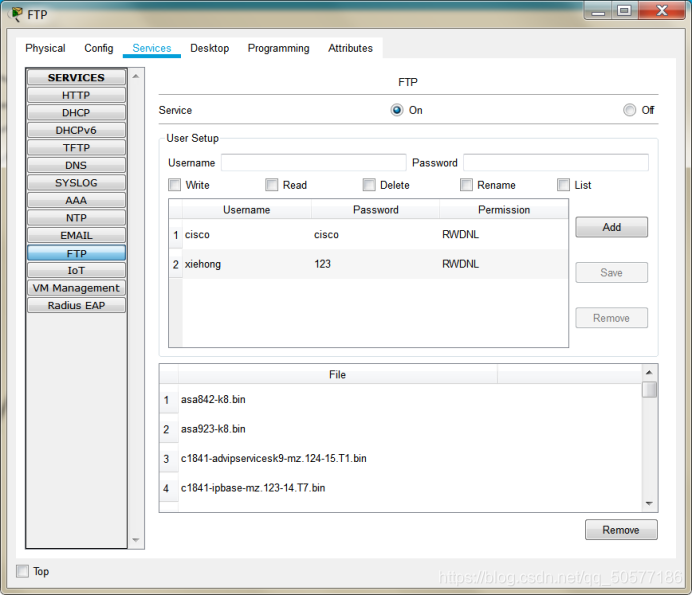Go to the Desktop tab
This screenshot has height=596, width=692.
click(x=210, y=48)
